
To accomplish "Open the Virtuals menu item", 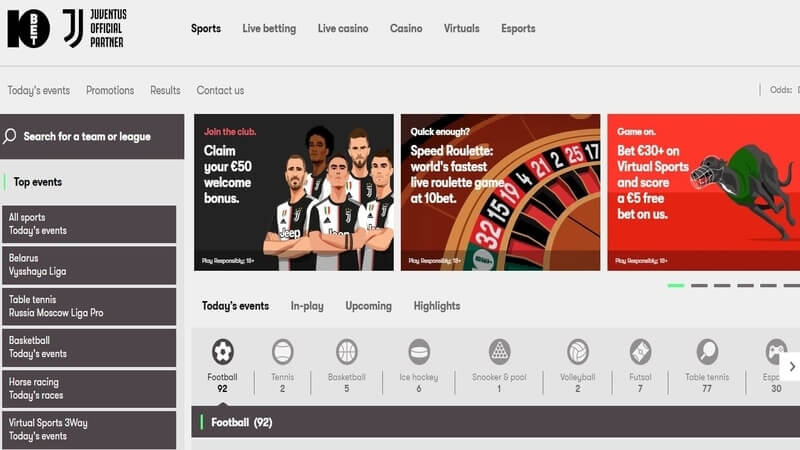I will [x=462, y=29].
